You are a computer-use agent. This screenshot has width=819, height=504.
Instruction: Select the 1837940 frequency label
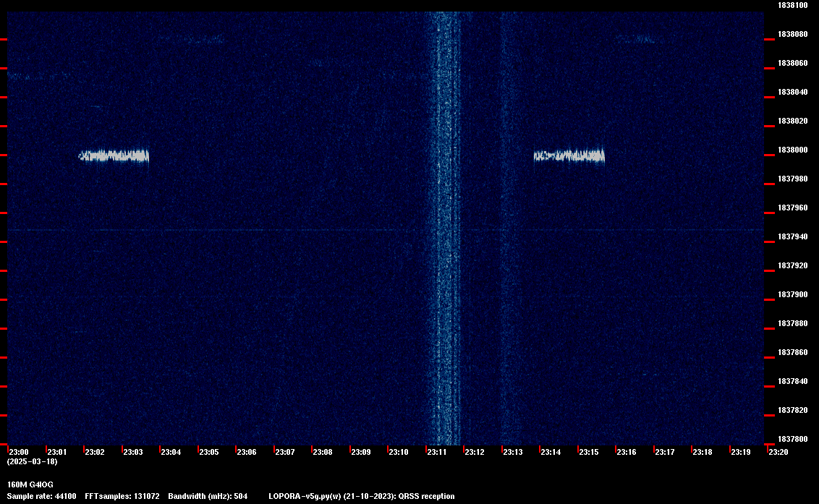[792, 236]
